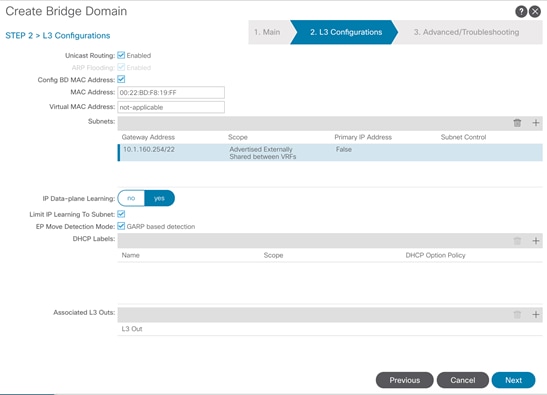Toggle Limit IP Learning To Subnet checkbox
This screenshot has height=395, width=547.
click(121, 214)
